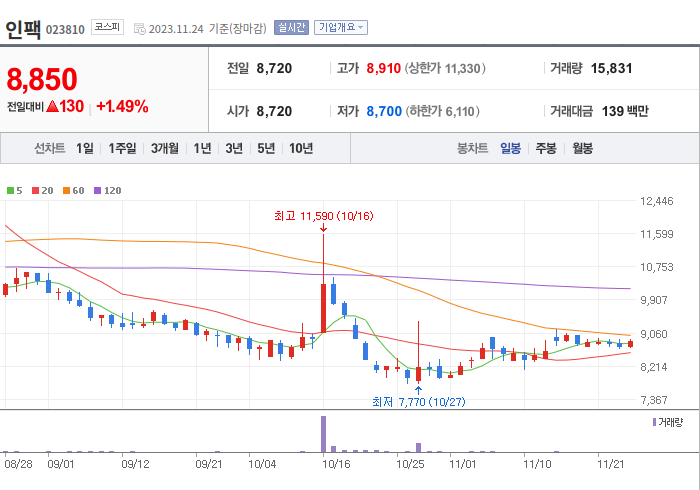The width and height of the screenshot is (700, 490).
Task: Click the 선차트 label
Action: (50, 148)
